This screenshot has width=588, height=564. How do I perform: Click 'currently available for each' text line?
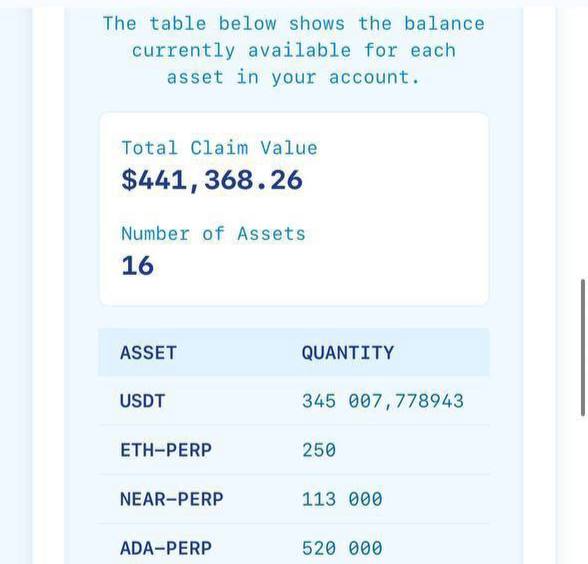294,51
